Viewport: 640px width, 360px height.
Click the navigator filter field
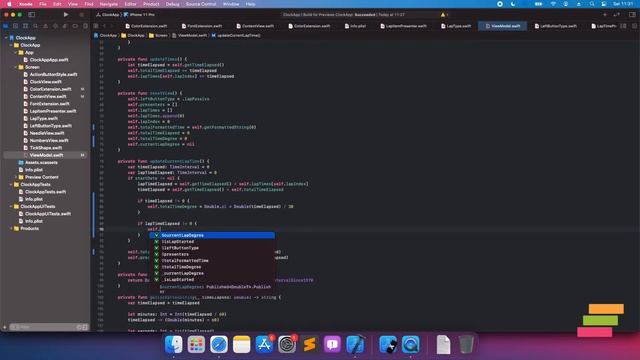click(48, 327)
